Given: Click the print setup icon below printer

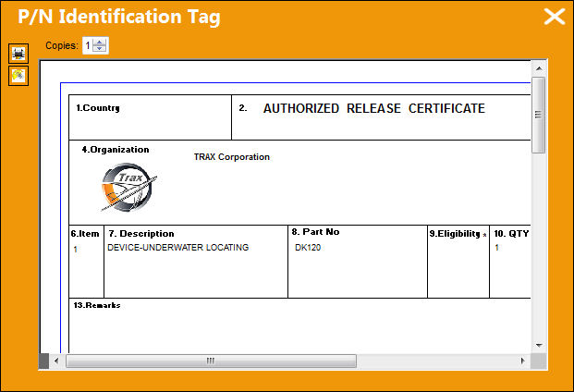Looking at the screenshot, I should tap(18, 76).
